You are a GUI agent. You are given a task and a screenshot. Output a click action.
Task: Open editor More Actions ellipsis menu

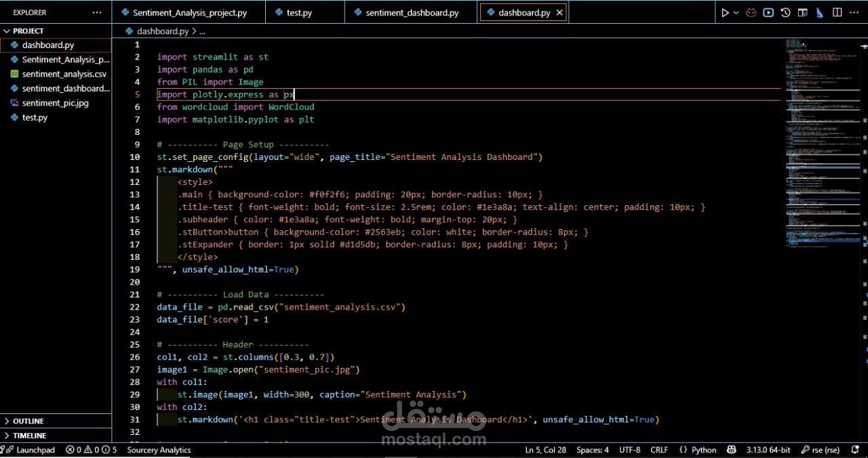tap(854, 13)
